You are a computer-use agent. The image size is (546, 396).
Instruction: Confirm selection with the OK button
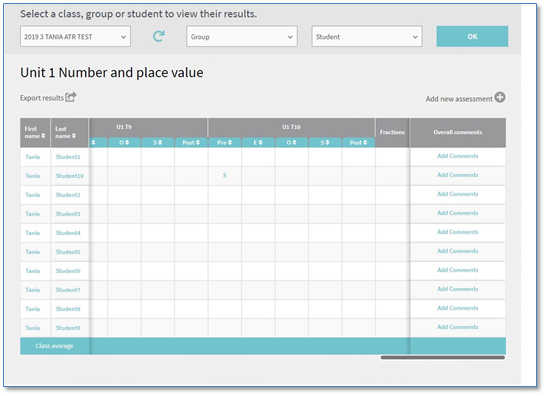point(472,36)
